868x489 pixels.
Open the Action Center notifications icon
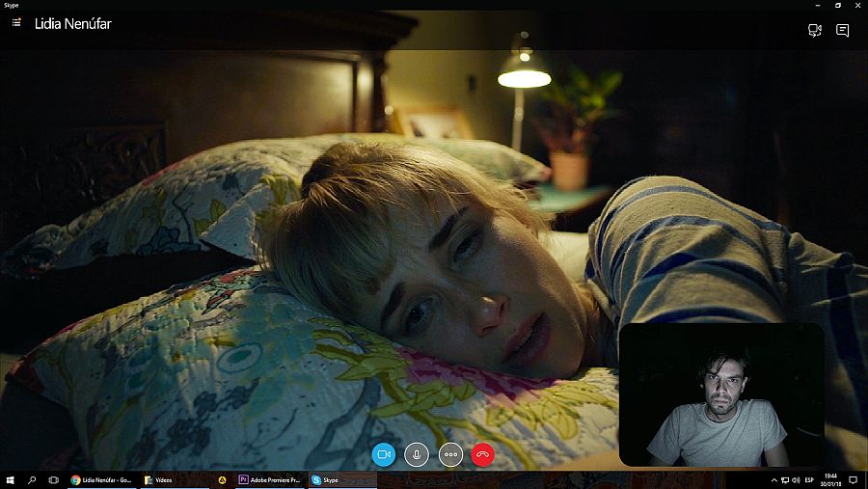[x=854, y=480]
